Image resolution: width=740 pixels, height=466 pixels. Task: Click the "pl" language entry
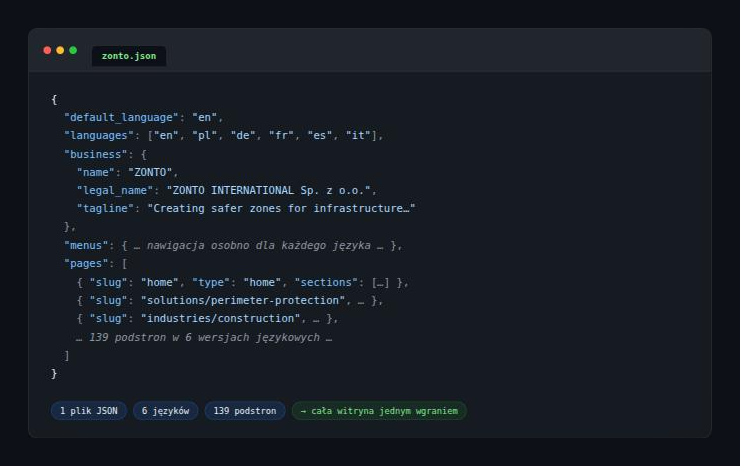tap(204, 136)
